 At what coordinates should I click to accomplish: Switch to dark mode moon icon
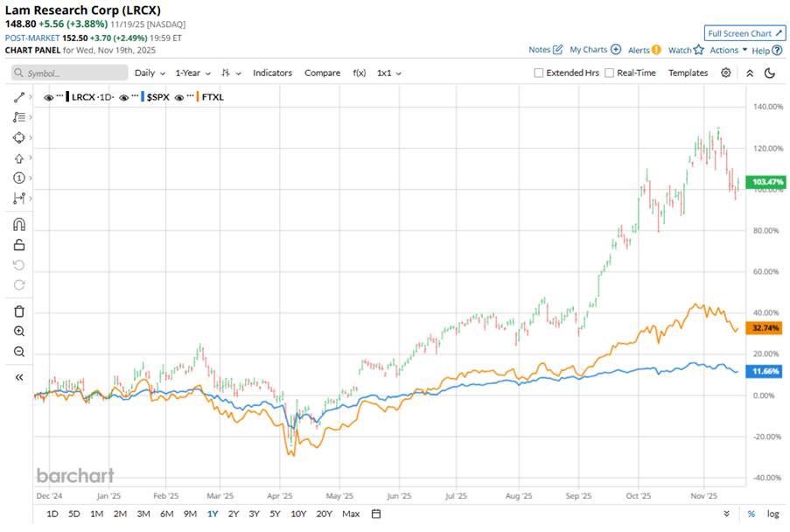pos(770,73)
